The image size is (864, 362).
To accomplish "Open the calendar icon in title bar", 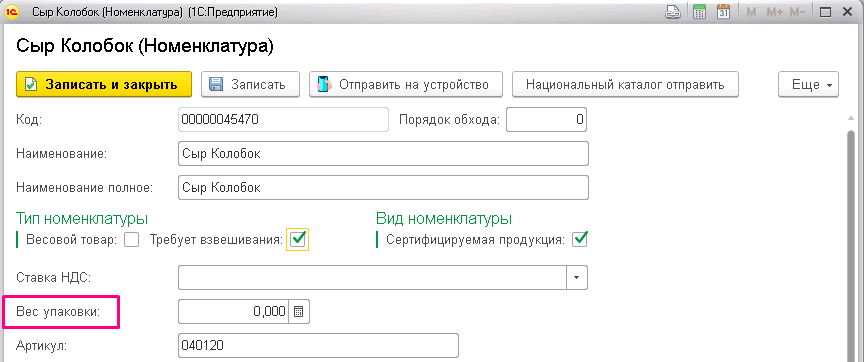I will pyautogui.click(x=723, y=12).
